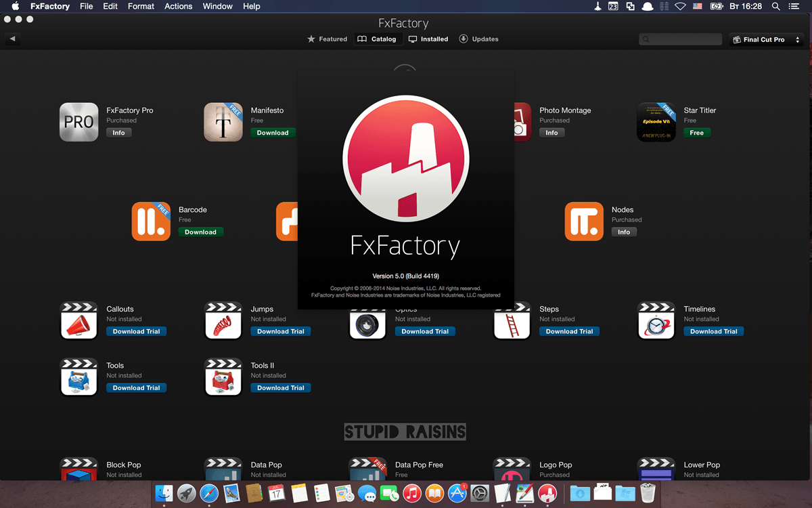Open the Actions menu
The height and width of the screenshot is (508, 812).
click(179, 6)
